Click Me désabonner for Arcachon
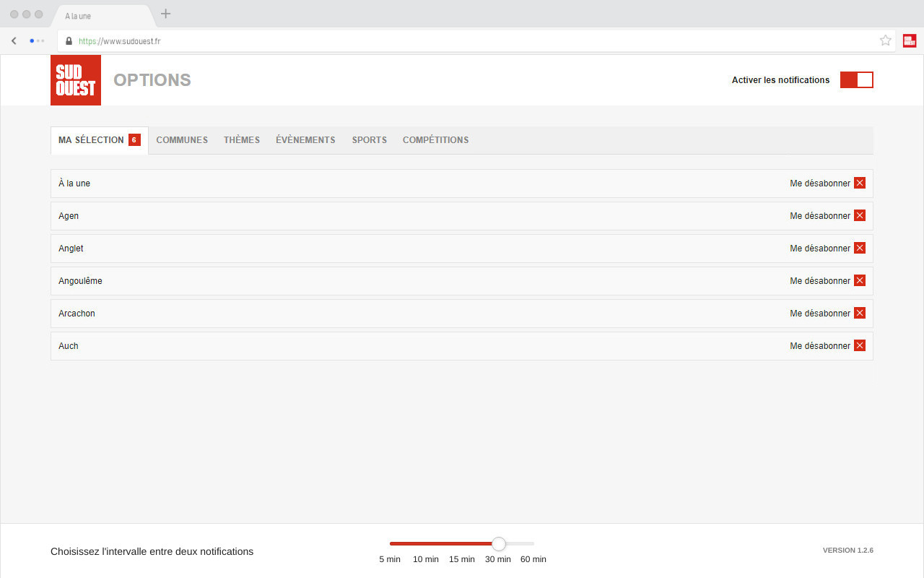924x578 pixels. (x=820, y=314)
